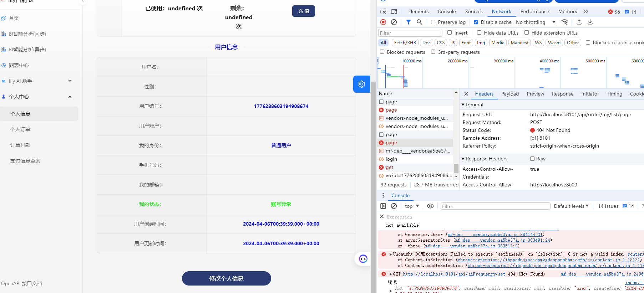This screenshot has height=293, width=644.
Task: Toggle the device toolbar icon
Action: (x=394, y=11)
